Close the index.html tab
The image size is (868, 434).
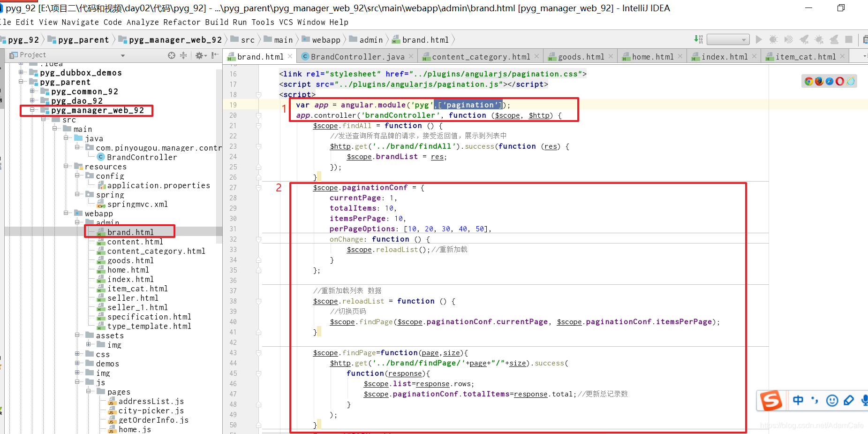tap(755, 56)
